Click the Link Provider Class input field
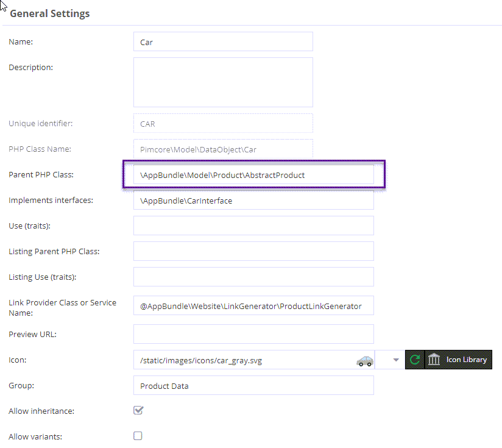Screen dimensions: 502x448 [x=253, y=306]
